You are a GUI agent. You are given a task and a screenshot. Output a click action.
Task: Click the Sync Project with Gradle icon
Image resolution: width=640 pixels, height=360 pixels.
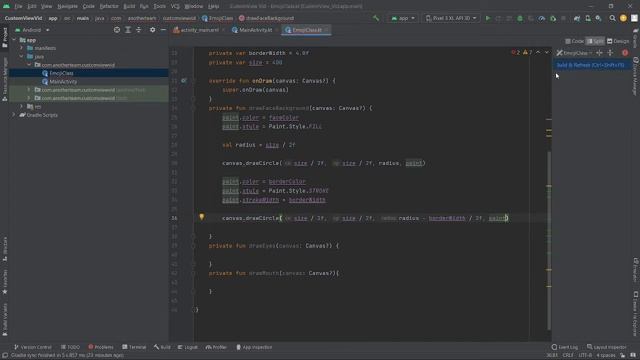pyautogui.click(x=577, y=18)
